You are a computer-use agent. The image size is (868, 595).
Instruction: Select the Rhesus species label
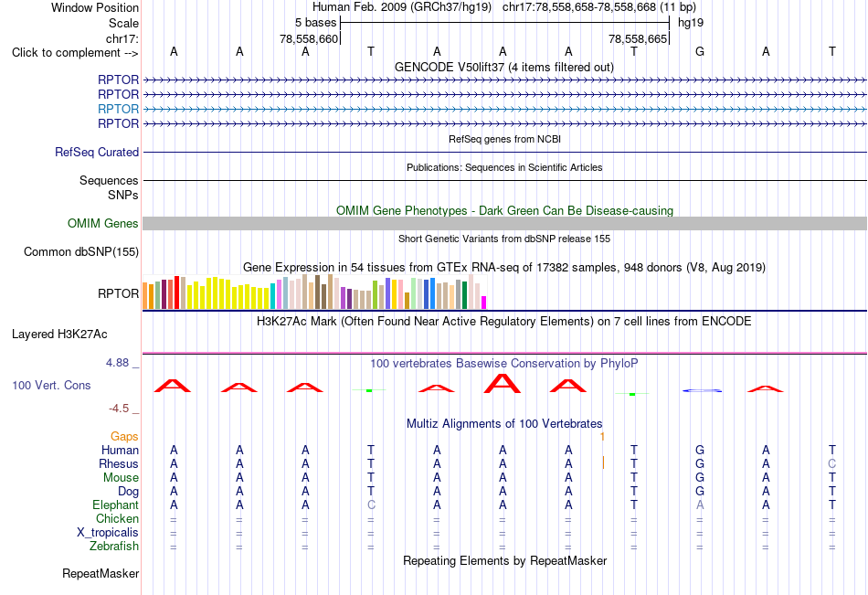[119, 463]
